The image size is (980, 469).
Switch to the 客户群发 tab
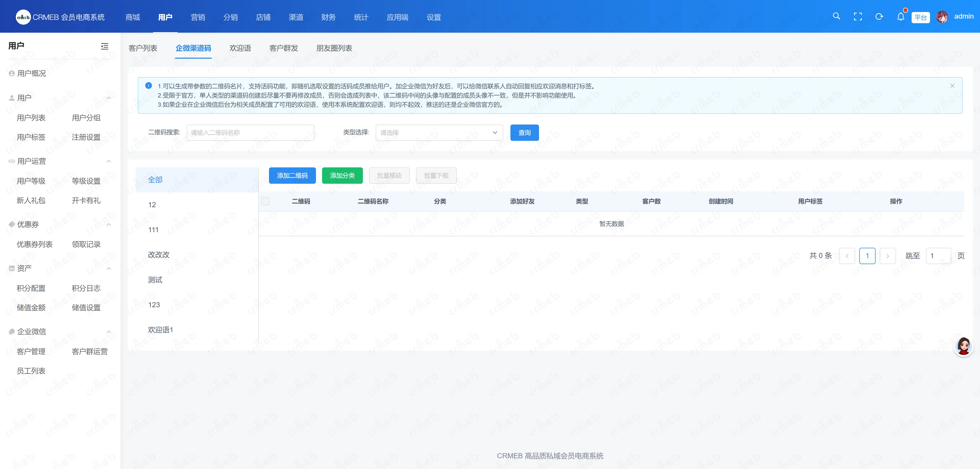(x=284, y=48)
